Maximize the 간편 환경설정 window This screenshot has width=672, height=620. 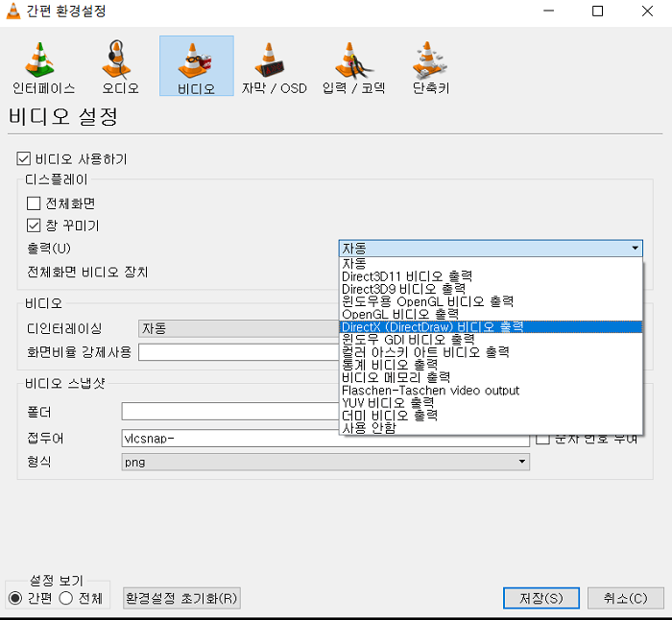[x=597, y=11]
